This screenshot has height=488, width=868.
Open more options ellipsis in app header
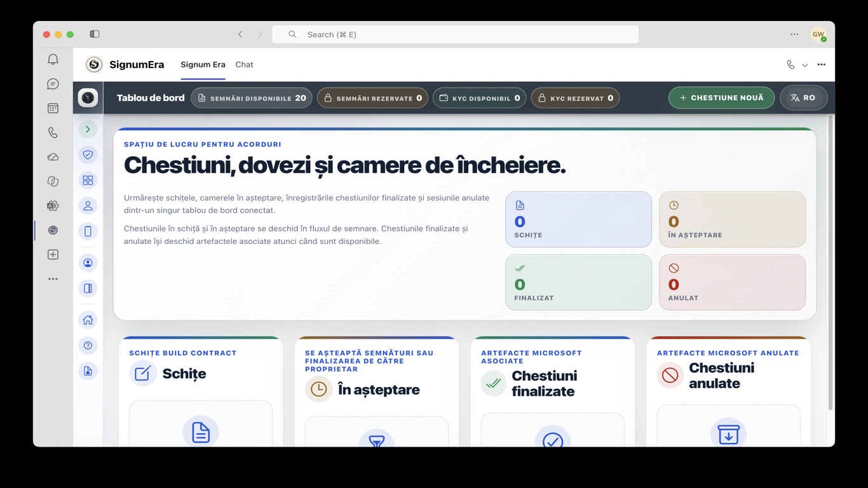pyautogui.click(x=822, y=64)
